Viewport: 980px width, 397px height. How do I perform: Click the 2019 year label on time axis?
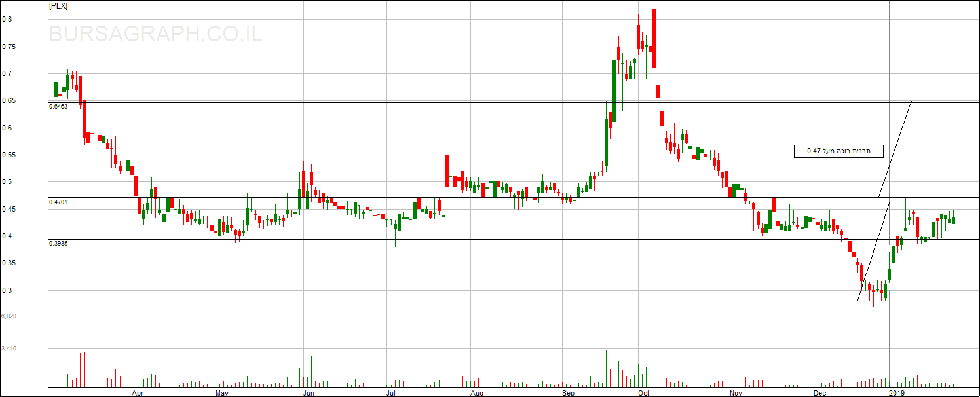897,393
